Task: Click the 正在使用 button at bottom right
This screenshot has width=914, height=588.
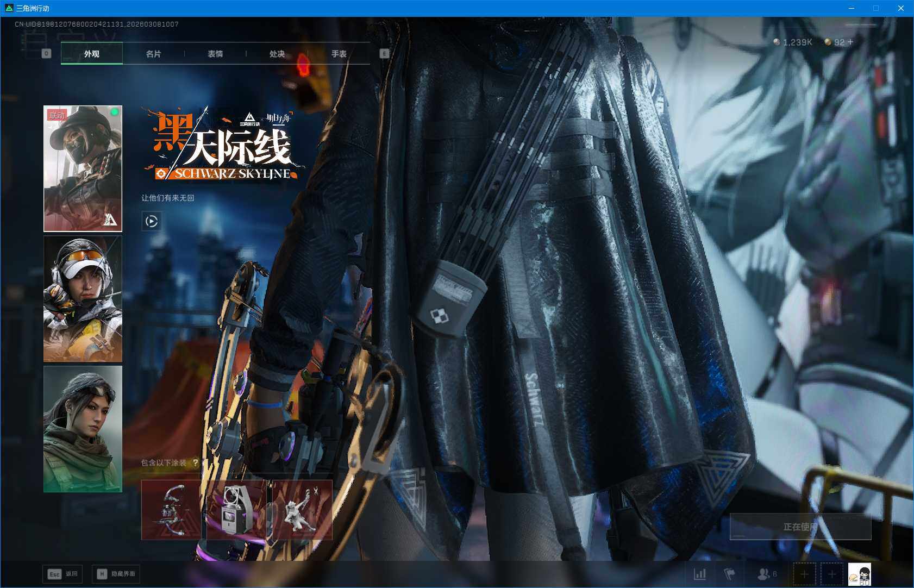Action: click(x=800, y=527)
